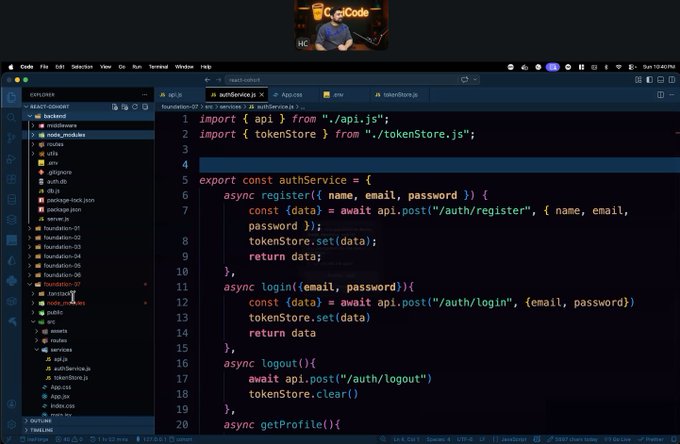This screenshot has height=444, width=680.
Task: Click cursor line and column position in status bar
Action: (x=406, y=439)
